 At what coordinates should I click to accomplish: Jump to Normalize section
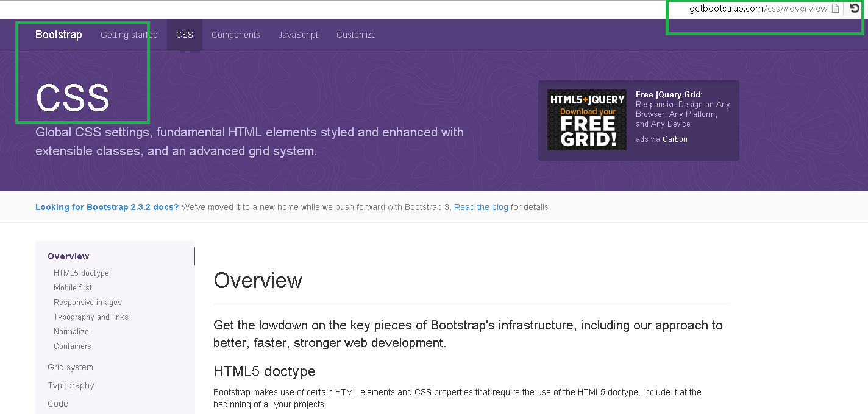[x=71, y=332]
